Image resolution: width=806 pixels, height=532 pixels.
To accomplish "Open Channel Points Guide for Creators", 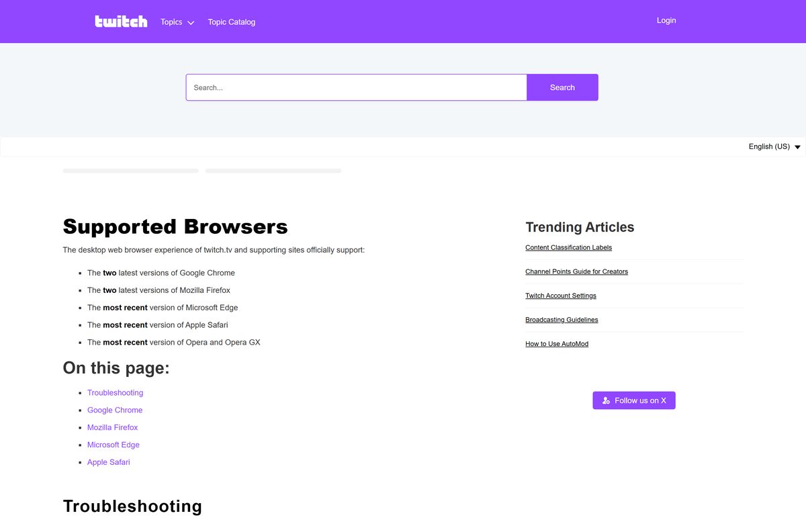I will pos(576,272).
